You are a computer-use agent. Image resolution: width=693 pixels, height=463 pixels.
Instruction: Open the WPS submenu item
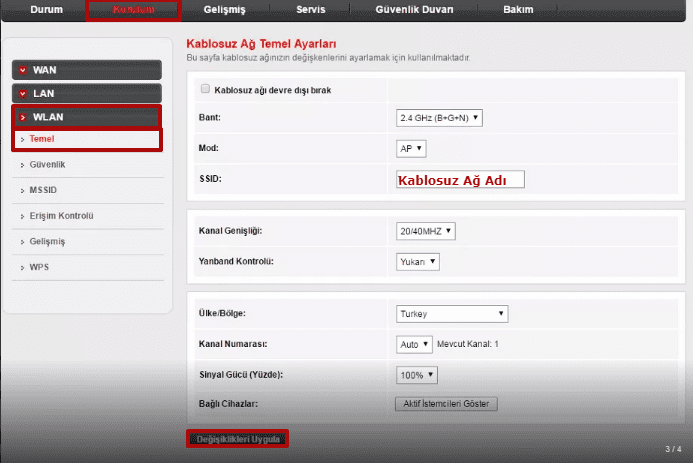tap(39, 267)
